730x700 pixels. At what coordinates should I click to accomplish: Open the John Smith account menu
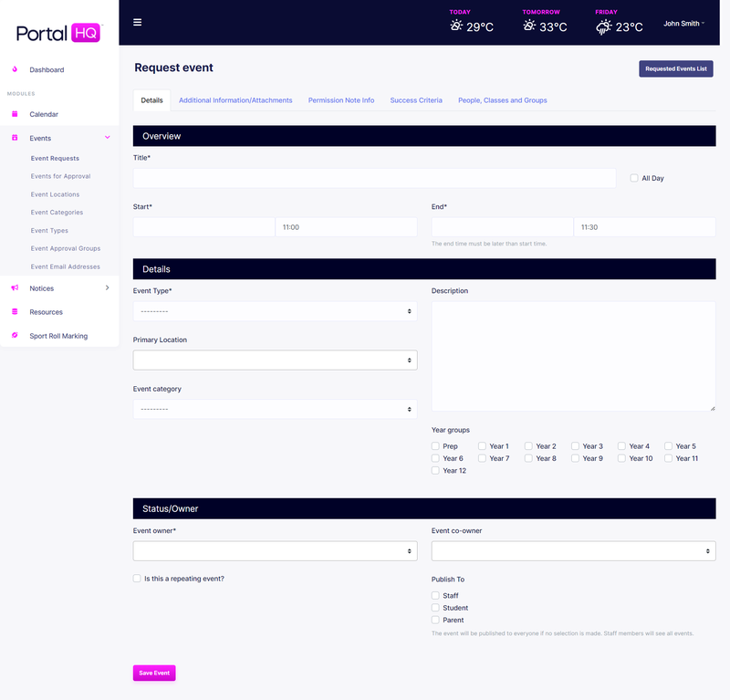tap(684, 23)
